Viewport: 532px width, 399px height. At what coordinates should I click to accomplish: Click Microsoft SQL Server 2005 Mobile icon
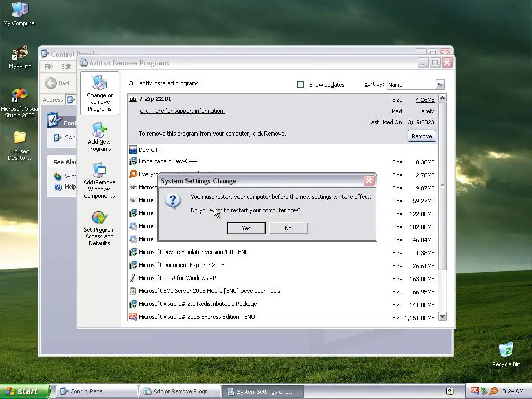point(133,291)
